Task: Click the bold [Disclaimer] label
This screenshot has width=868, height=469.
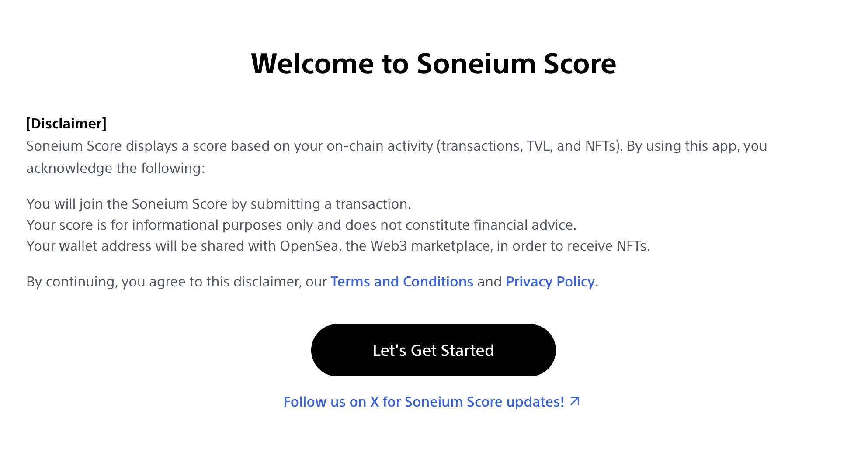Action: pos(66,124)
